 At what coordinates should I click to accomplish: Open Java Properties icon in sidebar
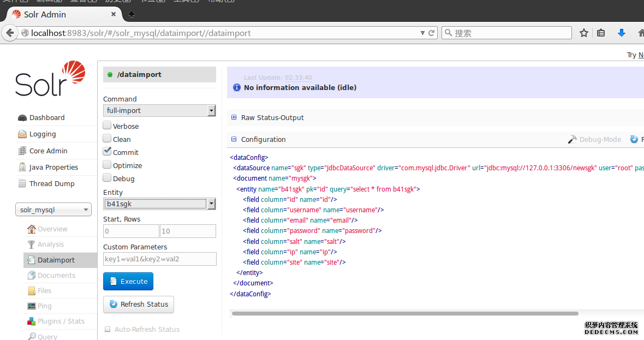[22, 168]
